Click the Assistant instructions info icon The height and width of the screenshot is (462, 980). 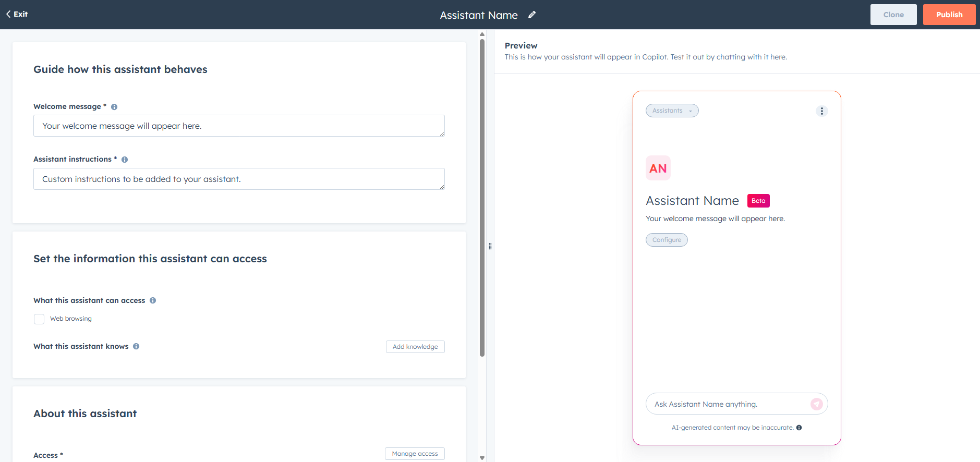[x=125, y=160]
